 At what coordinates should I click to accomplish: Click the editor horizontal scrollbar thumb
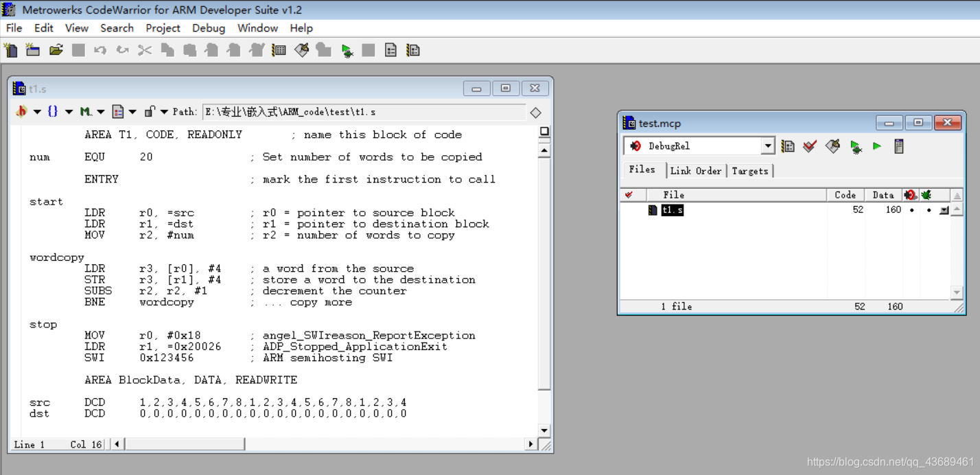[x=184, y=444]
